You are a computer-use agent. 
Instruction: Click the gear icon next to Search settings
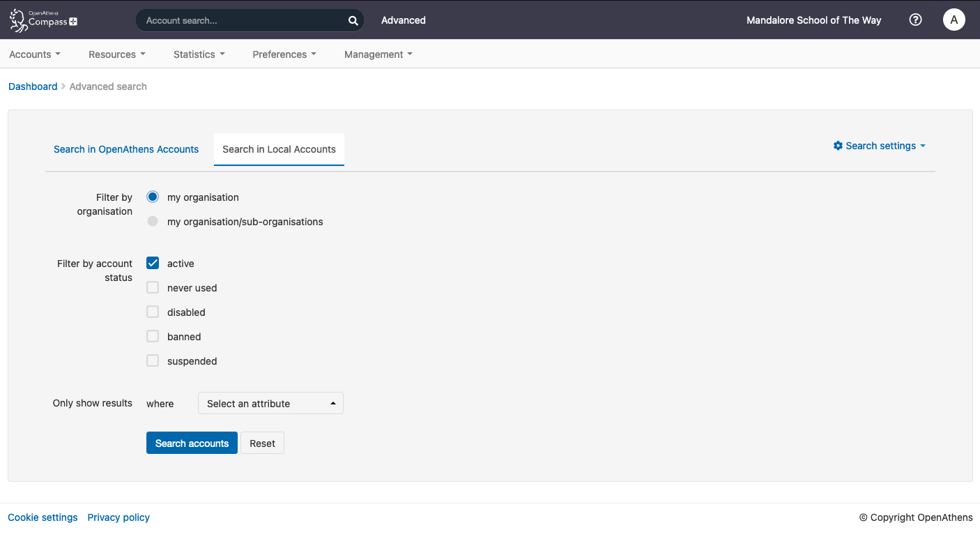tap(838, 146)
